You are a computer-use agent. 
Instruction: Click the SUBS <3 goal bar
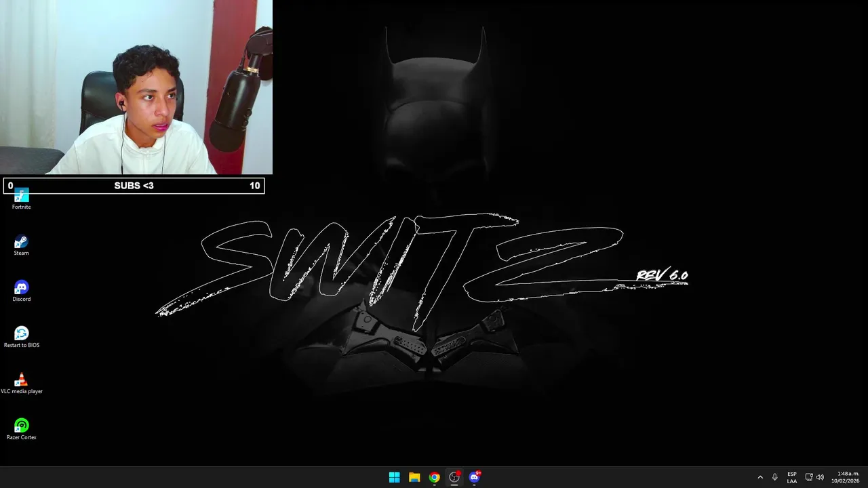click(x=134, y=186)
